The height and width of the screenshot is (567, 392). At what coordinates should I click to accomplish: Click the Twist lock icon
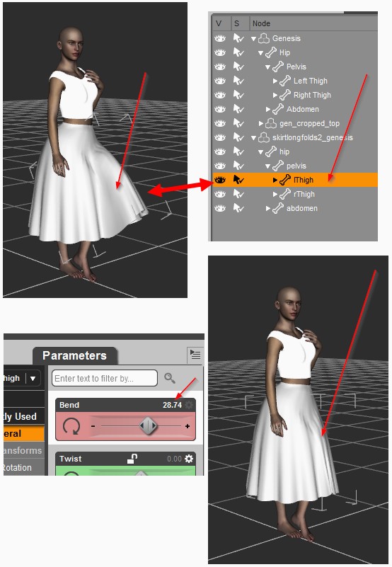[x=132, y=459]
